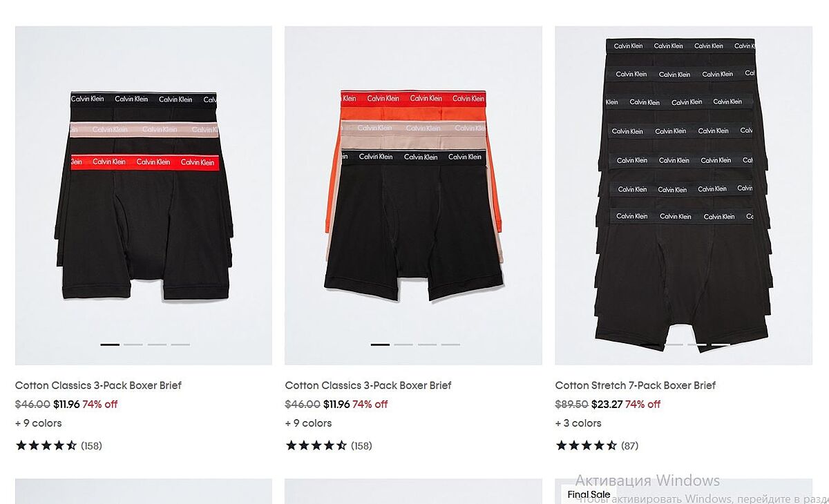Open the orange 3-pack boxer brief image
Viewport: 829px width, 504px height.
pos(413,195)
